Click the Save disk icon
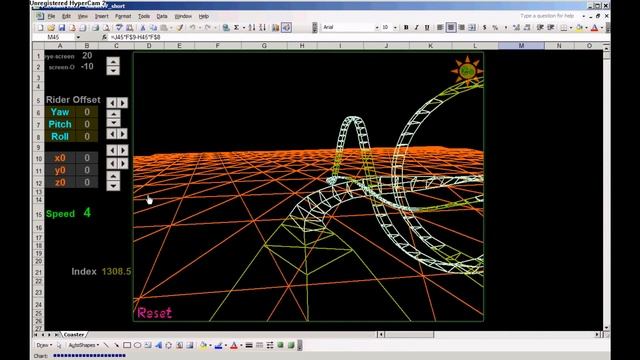This screenshot has width=640, height=360. [62, 27]
